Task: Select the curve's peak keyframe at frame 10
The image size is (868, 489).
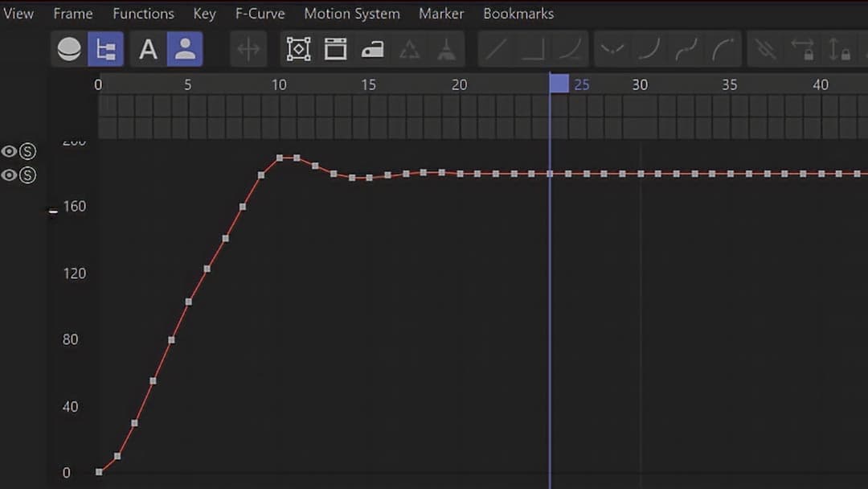Action: tap(280, 158)
